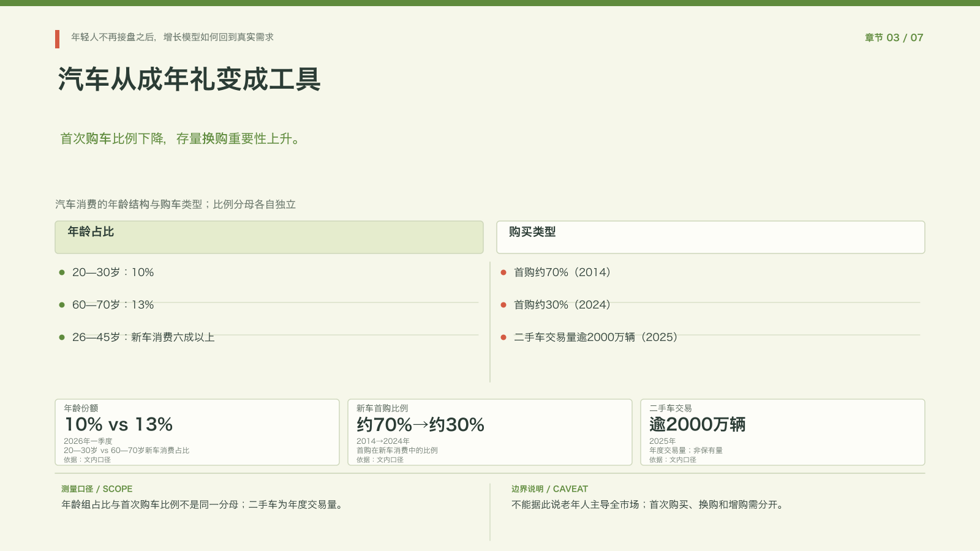Screen dimensions: 980x551
Task: Click the 约70%→约30% stat value
Action: point(421,424)
